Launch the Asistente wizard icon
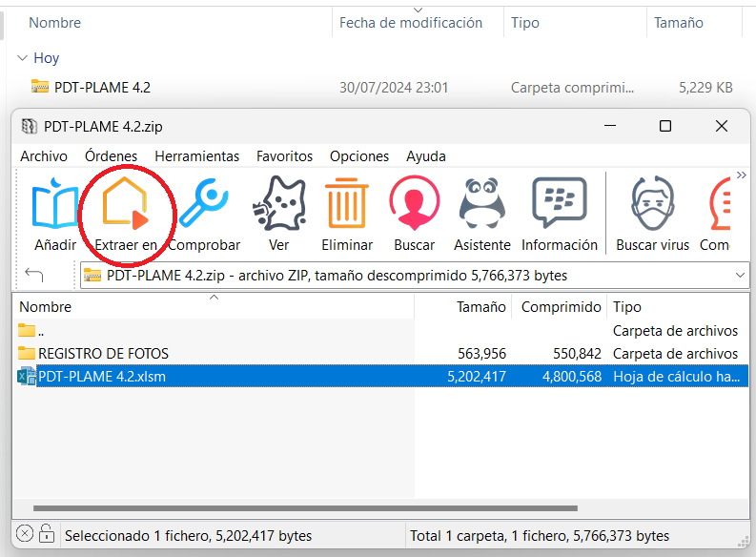 (x=481, y=203)
